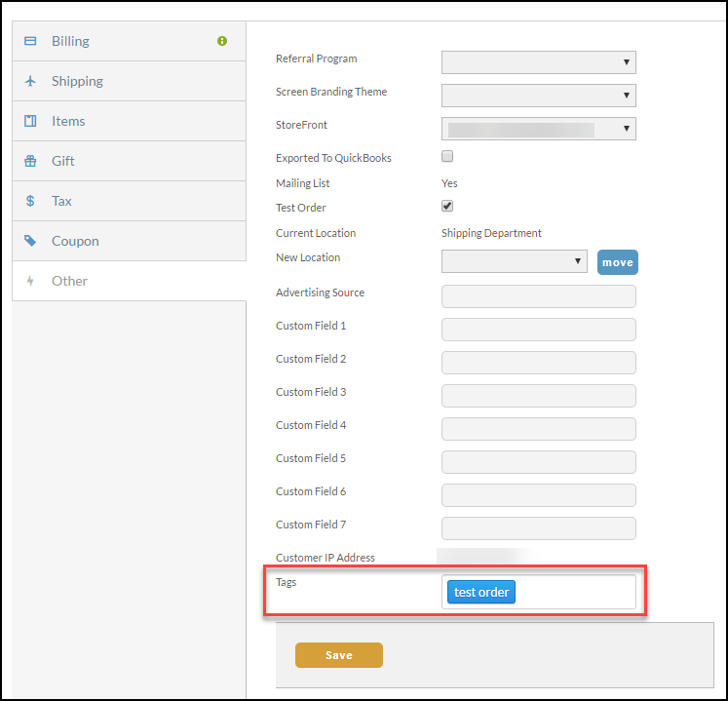This screenshot has width=728, height=701.
Task: Click the Shipping airplane icon
Action: (30, 81)
